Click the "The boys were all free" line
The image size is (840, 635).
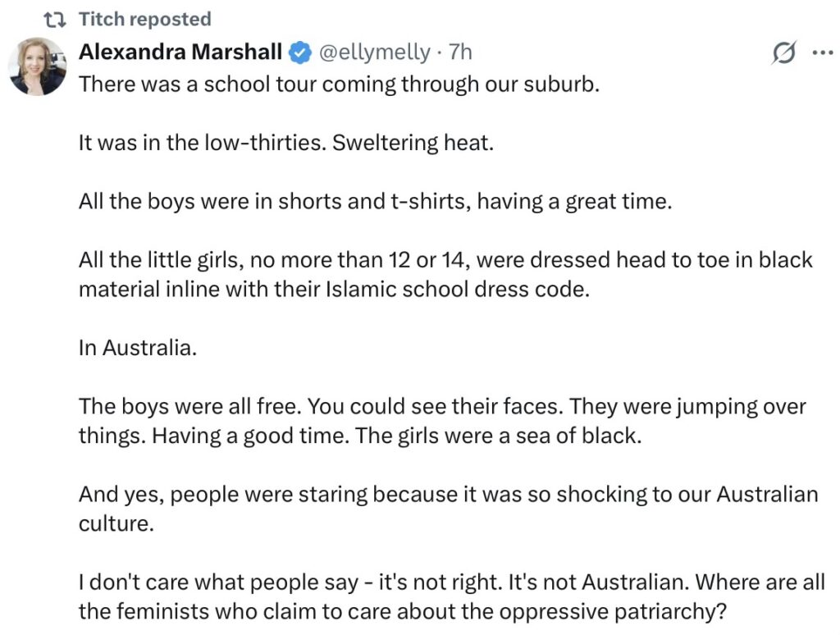pyautogui.click(x=442, y=406)
